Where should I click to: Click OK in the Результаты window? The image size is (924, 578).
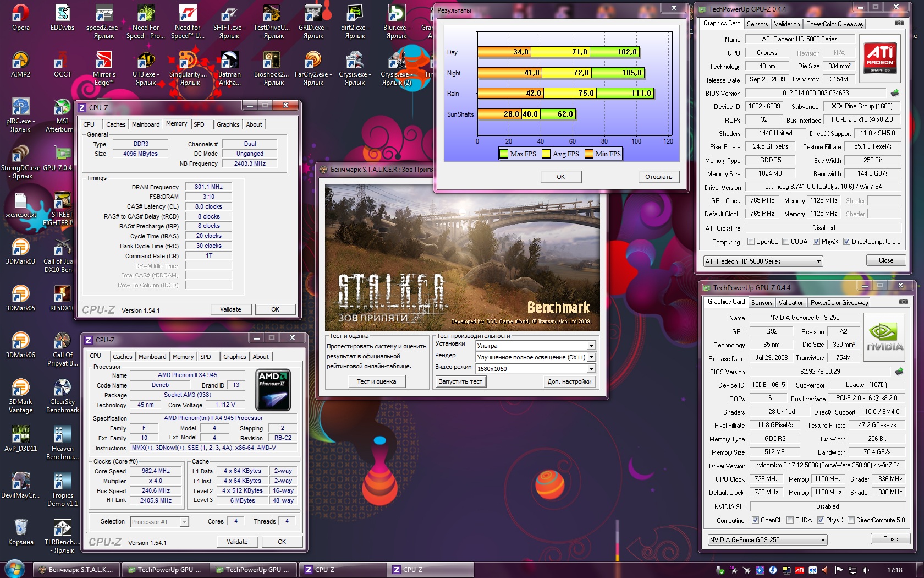point(560,177)
